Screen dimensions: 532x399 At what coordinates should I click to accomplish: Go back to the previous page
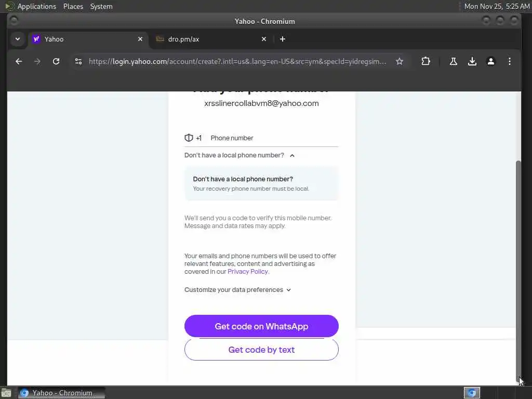(19, 61)
